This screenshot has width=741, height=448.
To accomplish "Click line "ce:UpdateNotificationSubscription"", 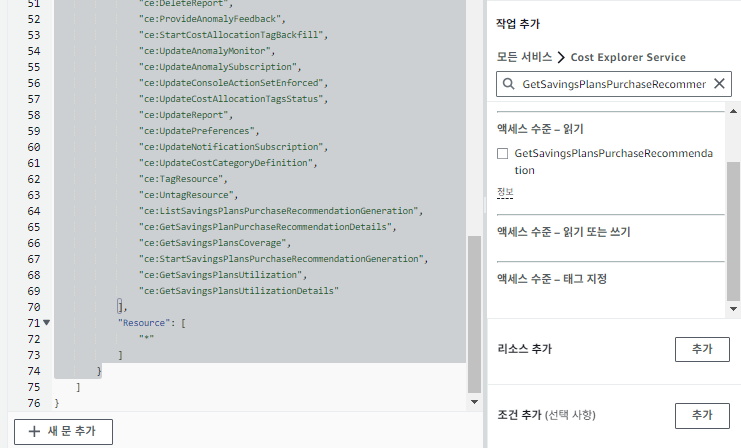I will tap(233, 147).
